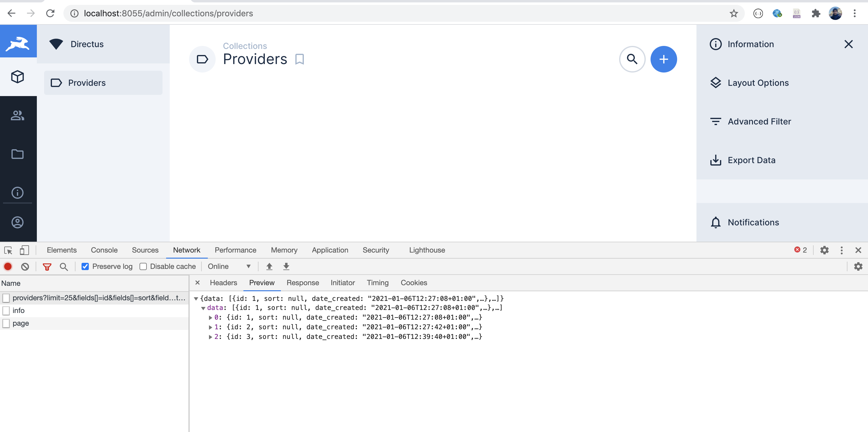Open the File Library folder icon
868x432 pixels.
(18, 154)
